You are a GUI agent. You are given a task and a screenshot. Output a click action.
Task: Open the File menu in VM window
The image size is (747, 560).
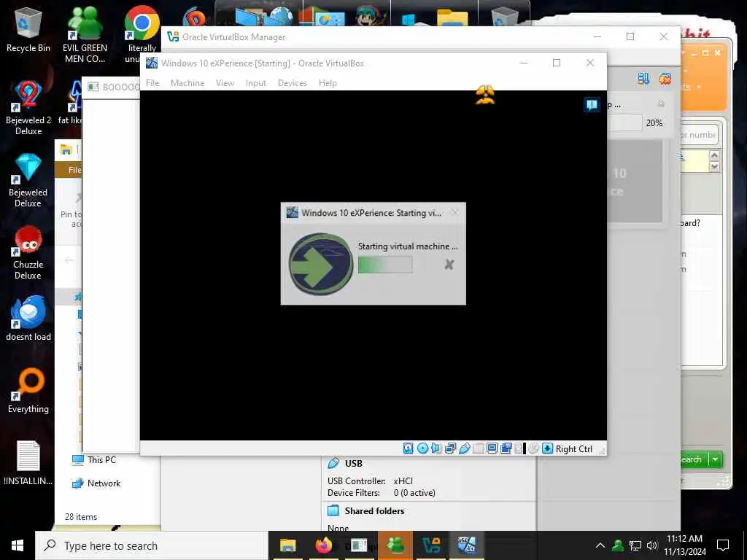152,83
